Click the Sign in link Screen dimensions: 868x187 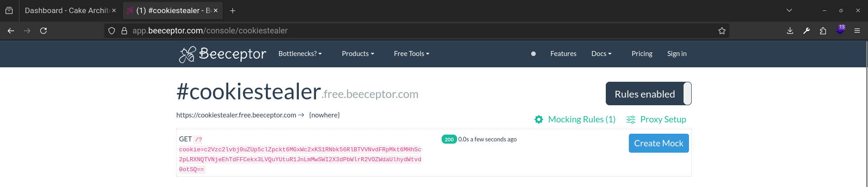(677, 54)
